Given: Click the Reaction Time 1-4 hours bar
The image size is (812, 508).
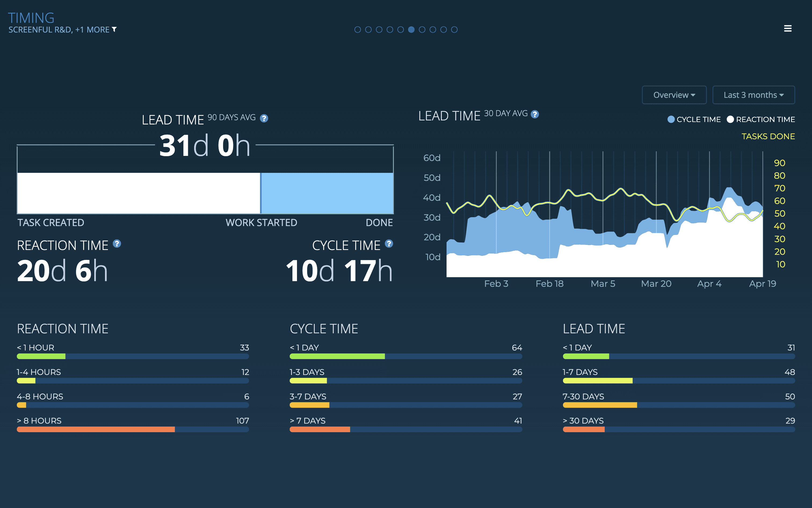Looking at the screenshot, I should [133, 381].
